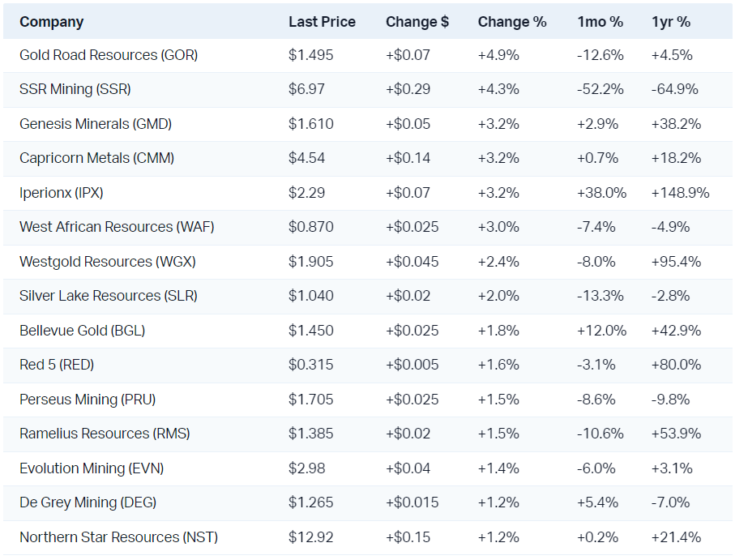The height and width of the screenshot is (560, 735).
Task: Sort table by Company column header
Action: coord(51,22)
